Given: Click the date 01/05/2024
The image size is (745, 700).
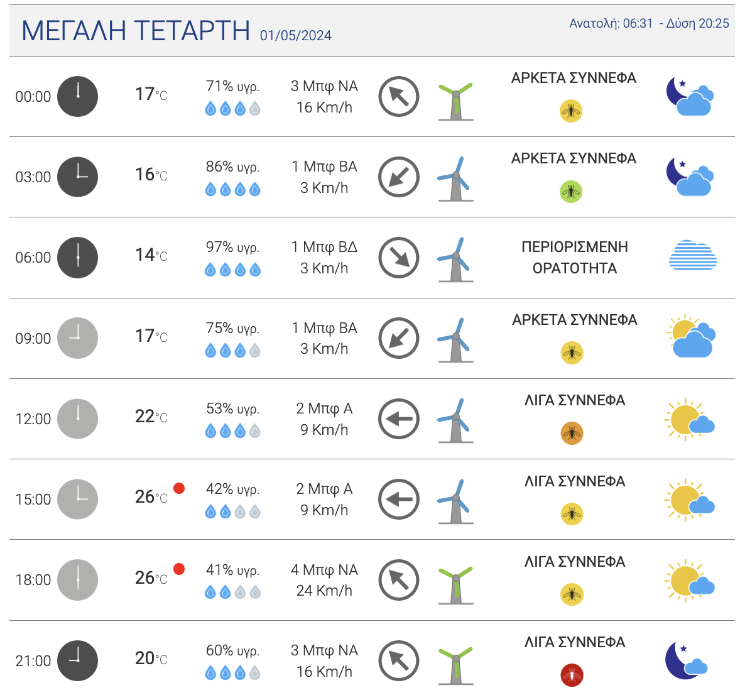Looking at the screenshot, I should coord(296,36).
